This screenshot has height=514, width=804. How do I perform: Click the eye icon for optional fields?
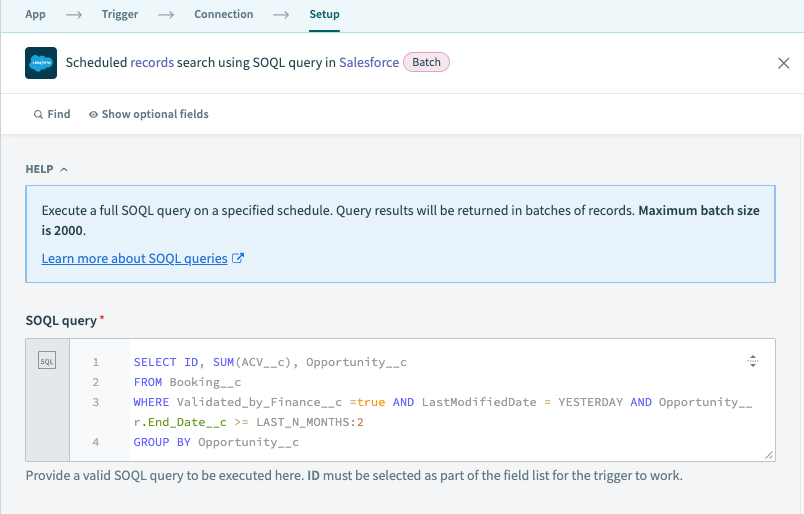point(93,114)
